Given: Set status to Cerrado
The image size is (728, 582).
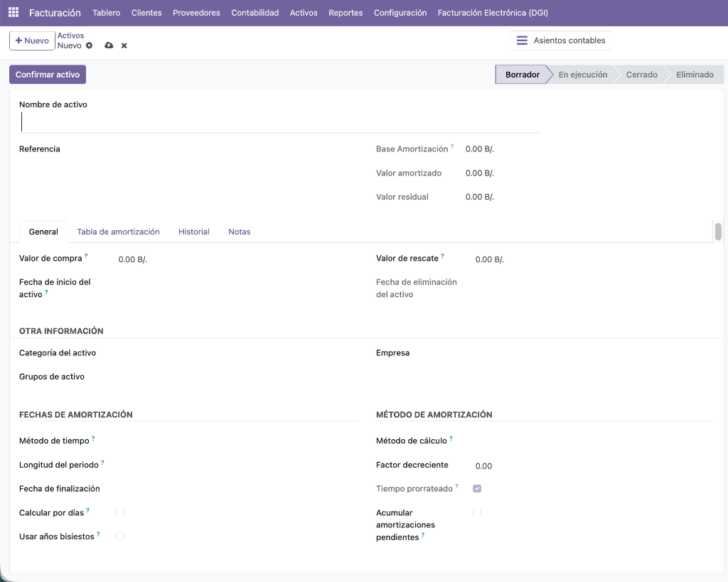Looking at the screenshot, I should [x=642, y=74].
